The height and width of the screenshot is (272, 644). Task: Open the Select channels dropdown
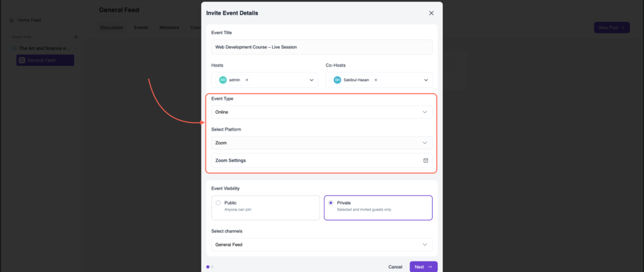click(321, 244)
